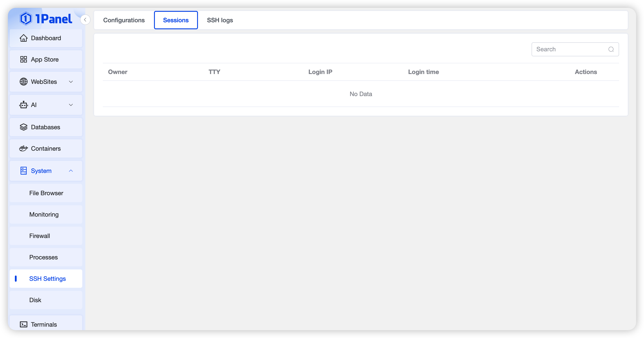This screenshot has width=644, height=338.
Task: Collapse the System menu chevron
Action: (71, 171)
